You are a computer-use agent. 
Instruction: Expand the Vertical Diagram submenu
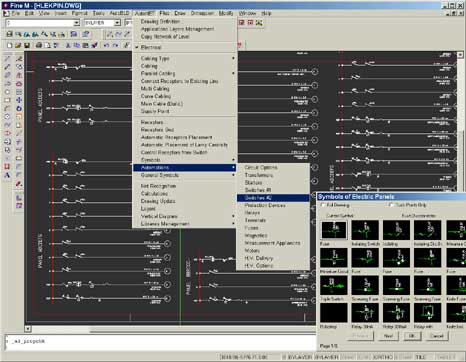click(x=185, y=216)
